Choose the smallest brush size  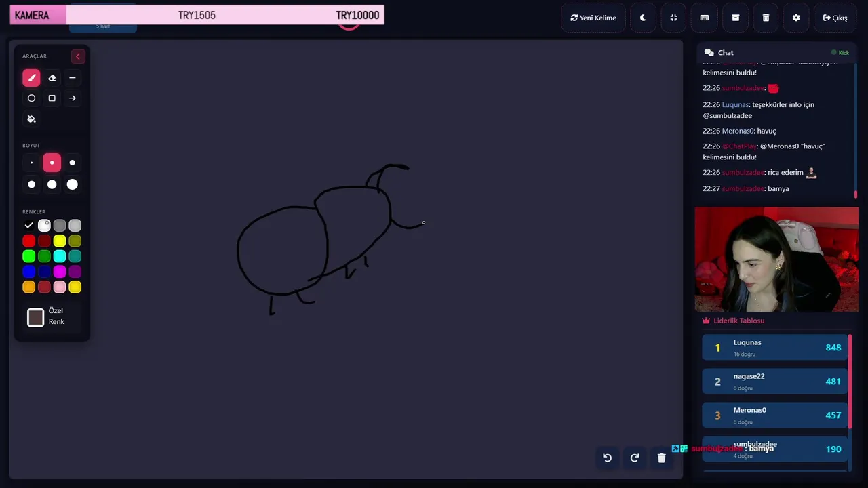(x=31, y=163)
